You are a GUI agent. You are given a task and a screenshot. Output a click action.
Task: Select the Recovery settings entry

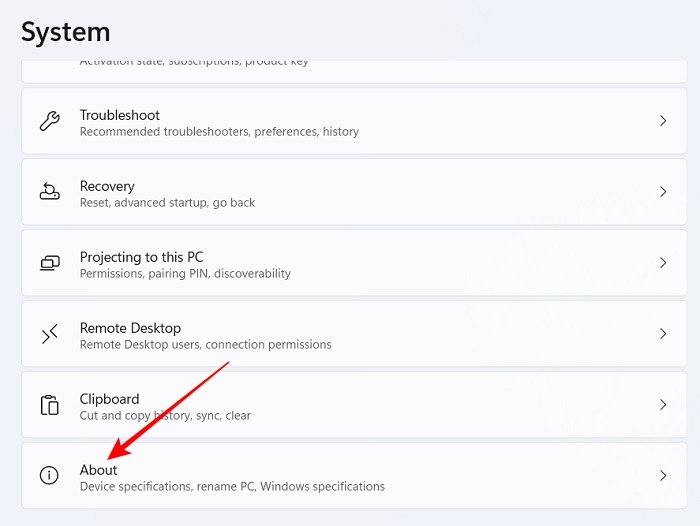click(x=107, y=186)
